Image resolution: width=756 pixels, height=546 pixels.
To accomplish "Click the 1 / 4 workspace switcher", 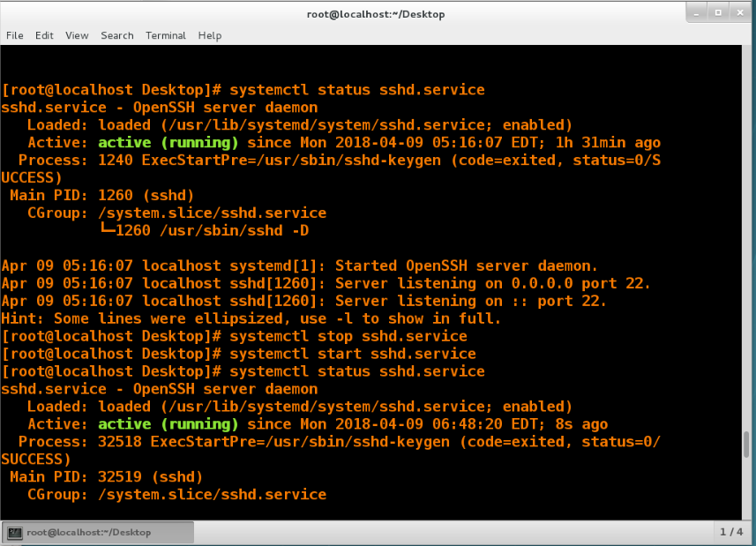I will coord(731,532).
